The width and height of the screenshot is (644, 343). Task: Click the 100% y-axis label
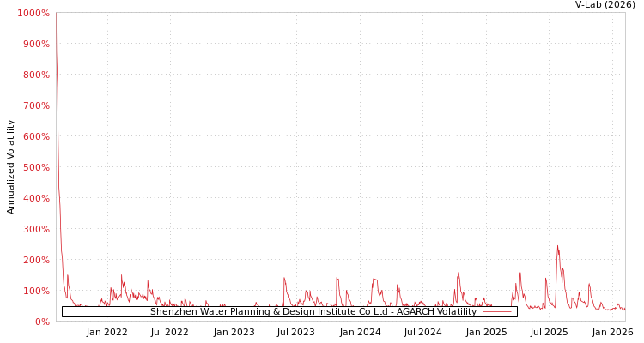point(36,291)
